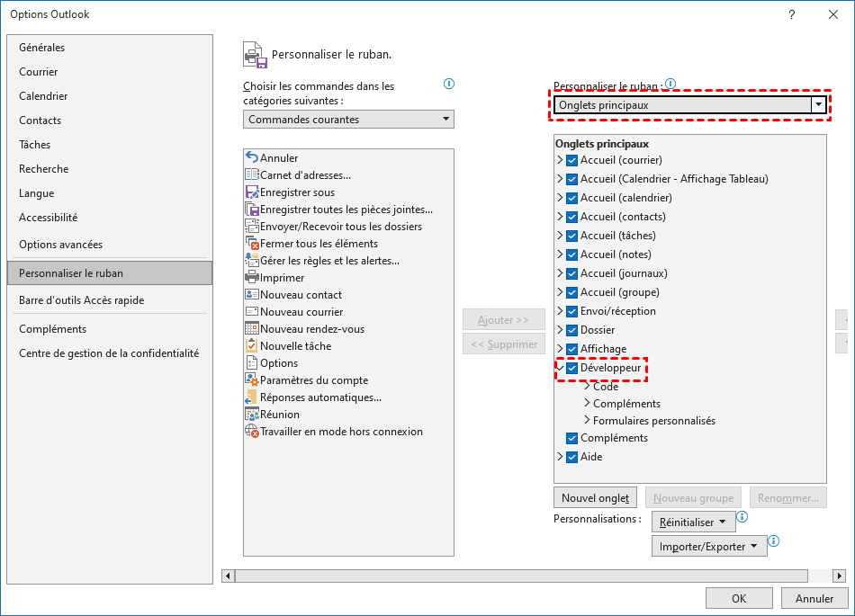The image size is (855, 616).
Task: Click horizontal scrollbar left arrow
Action: (x=229, y=576)
